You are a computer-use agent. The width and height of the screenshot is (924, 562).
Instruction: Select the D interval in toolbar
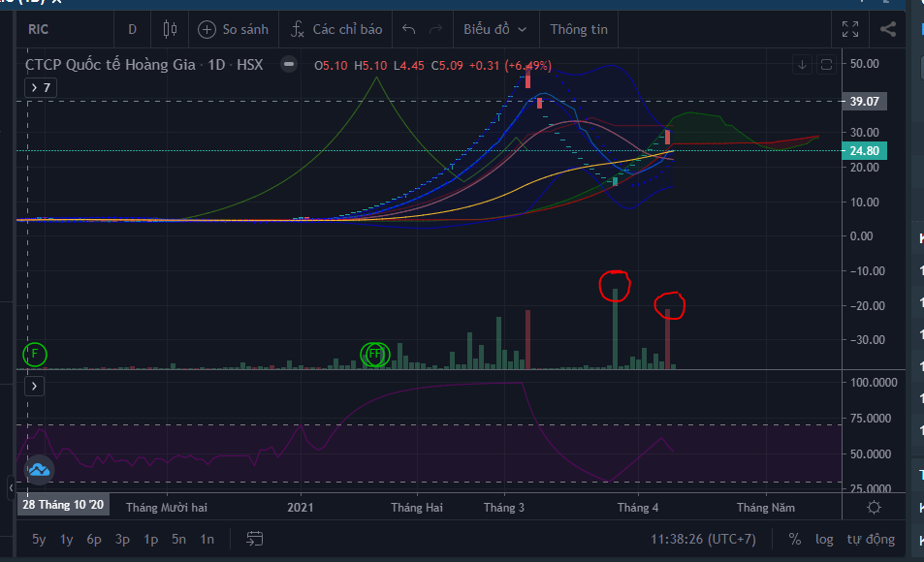[x=133, y=29]
